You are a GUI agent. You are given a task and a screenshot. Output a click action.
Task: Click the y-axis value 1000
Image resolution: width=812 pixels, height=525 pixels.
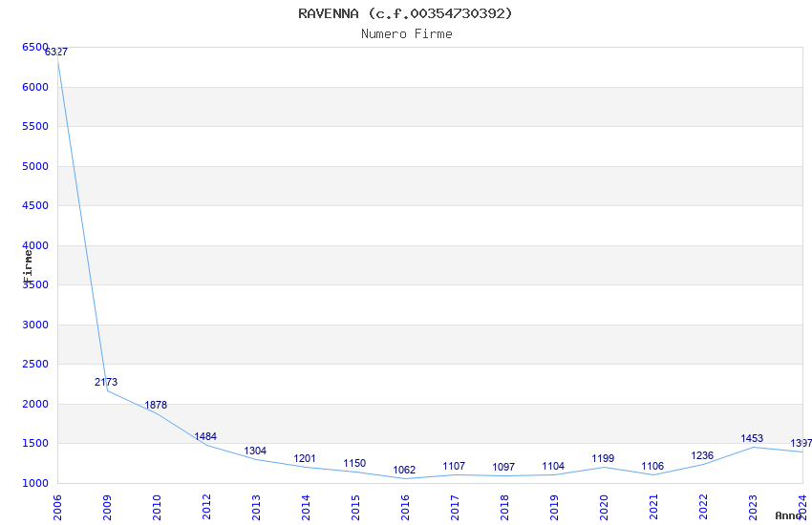[35, 483]
